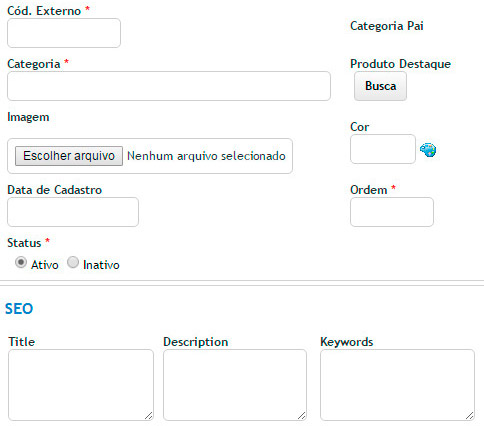
Task: Click inside the SEO Title textarea
Action: tap(81, 385)
